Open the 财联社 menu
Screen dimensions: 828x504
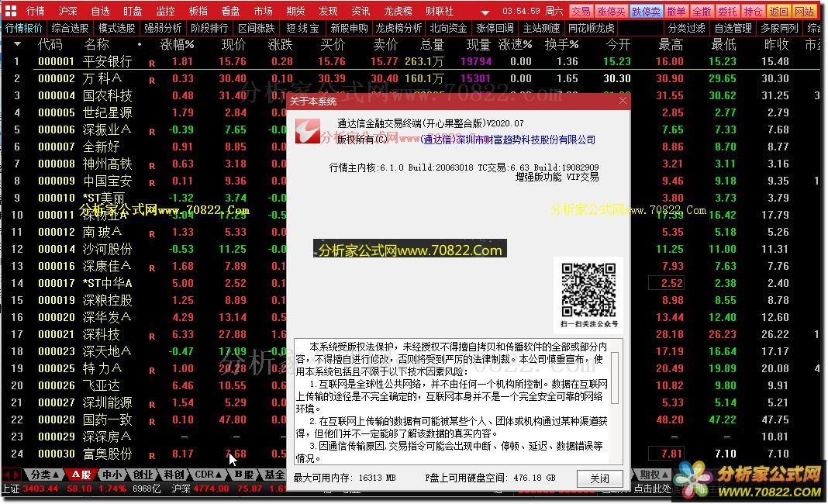tap(440, 11)
